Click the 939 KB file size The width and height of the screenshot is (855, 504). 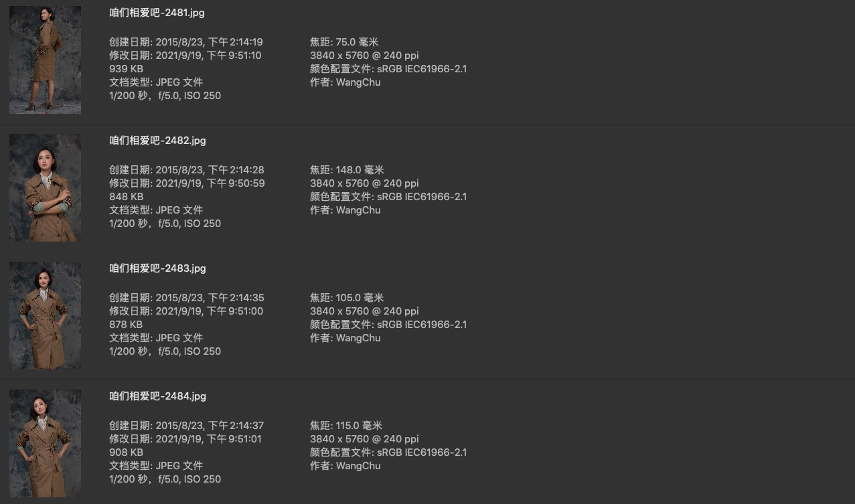coord(127,69)
